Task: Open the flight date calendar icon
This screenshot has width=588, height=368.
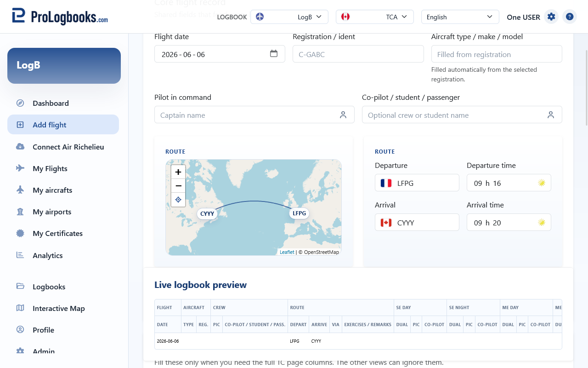Action: pos(274,54)
